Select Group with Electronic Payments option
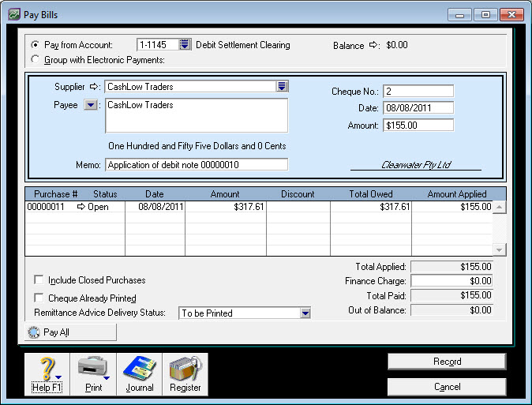Image resolution: width=532 pixels, height=405 pixels. coord(35,59)
